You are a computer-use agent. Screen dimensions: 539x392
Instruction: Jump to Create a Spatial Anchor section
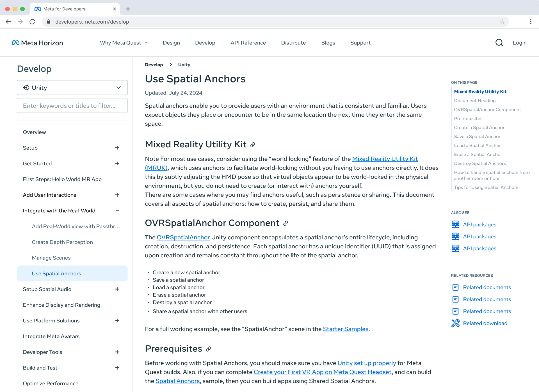tap(479, 127)
